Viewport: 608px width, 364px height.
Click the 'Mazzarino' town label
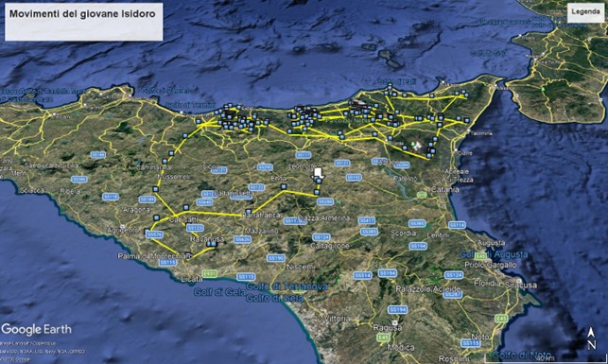tap(262, 231)
